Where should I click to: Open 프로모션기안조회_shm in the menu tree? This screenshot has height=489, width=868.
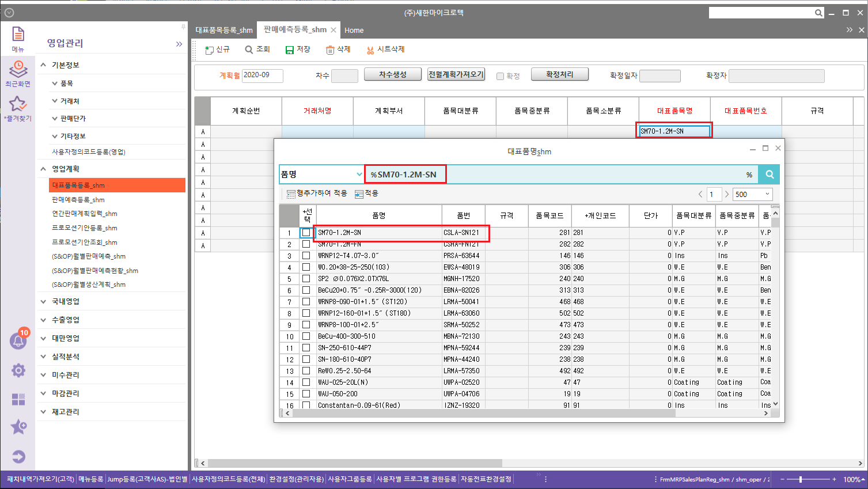point(85,242)
